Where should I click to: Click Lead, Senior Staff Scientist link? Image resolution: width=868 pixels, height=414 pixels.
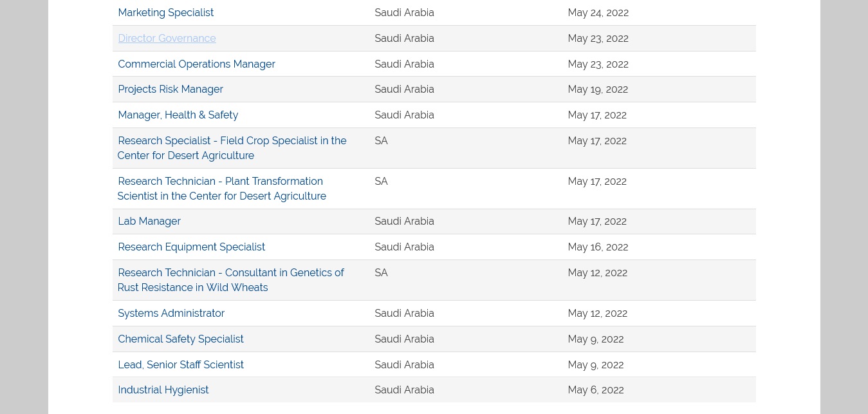(181, 365)
